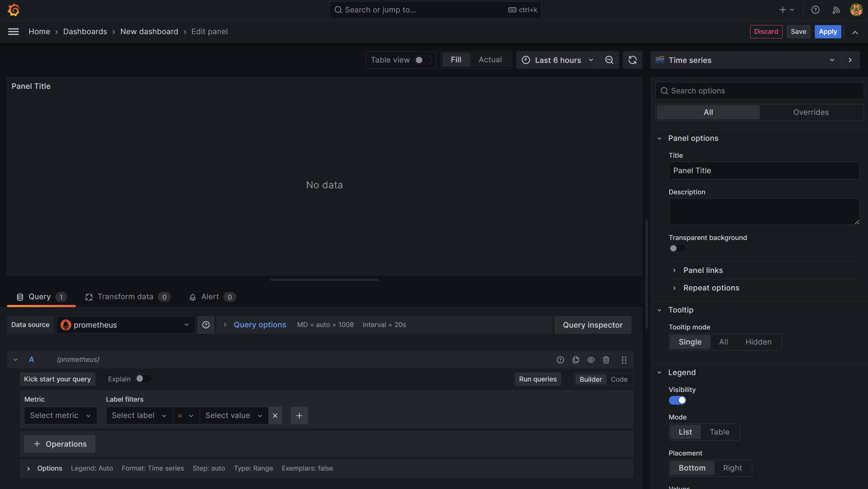The image size is (868, 489).
Task: Open the news feed RSS icon
Action: [x=836, y=10]
